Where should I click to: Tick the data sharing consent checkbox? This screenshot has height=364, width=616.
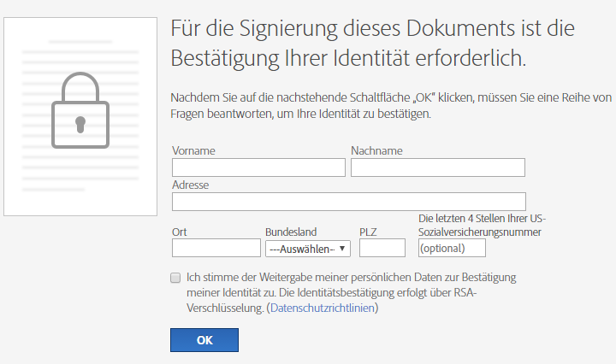(x=175, y=278)
